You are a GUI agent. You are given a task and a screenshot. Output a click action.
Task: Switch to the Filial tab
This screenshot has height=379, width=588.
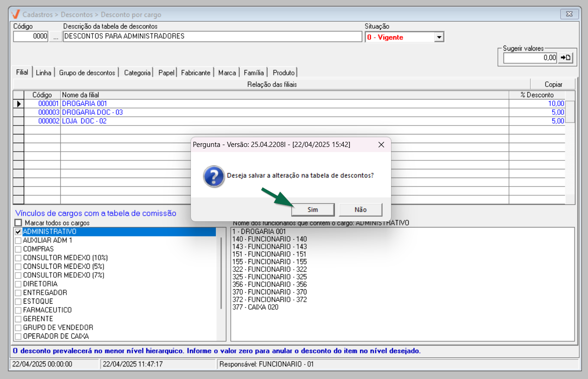tap(22, 72)
